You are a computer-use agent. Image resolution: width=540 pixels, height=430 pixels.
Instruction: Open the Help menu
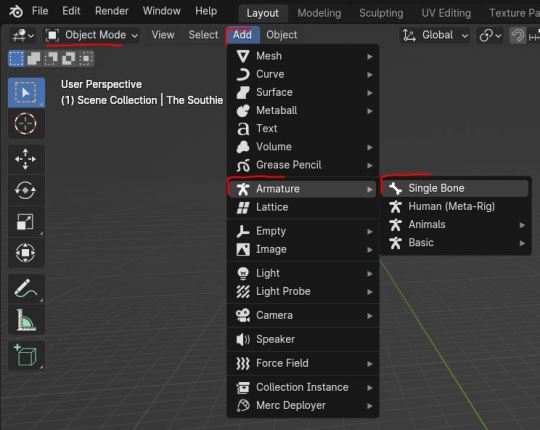206,11
